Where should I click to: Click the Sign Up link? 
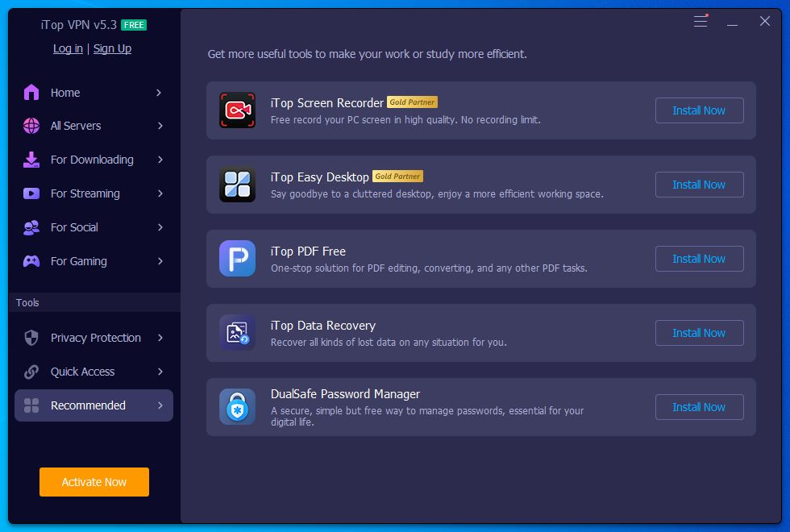click(x=112, y=48)
